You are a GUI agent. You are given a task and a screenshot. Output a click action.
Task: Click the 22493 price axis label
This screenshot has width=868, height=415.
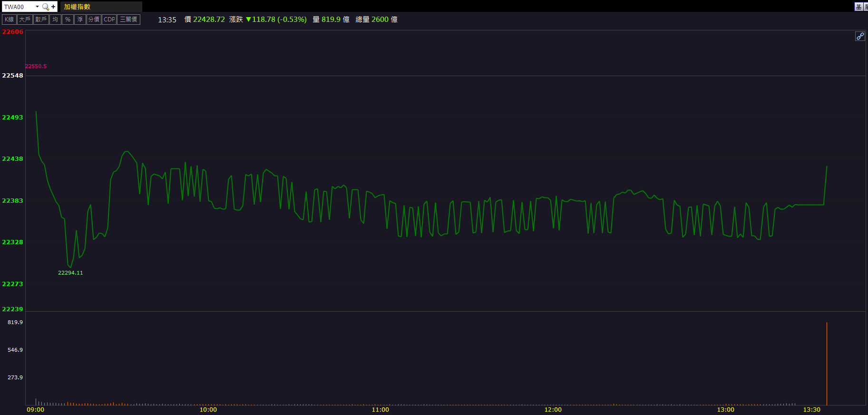13,118
